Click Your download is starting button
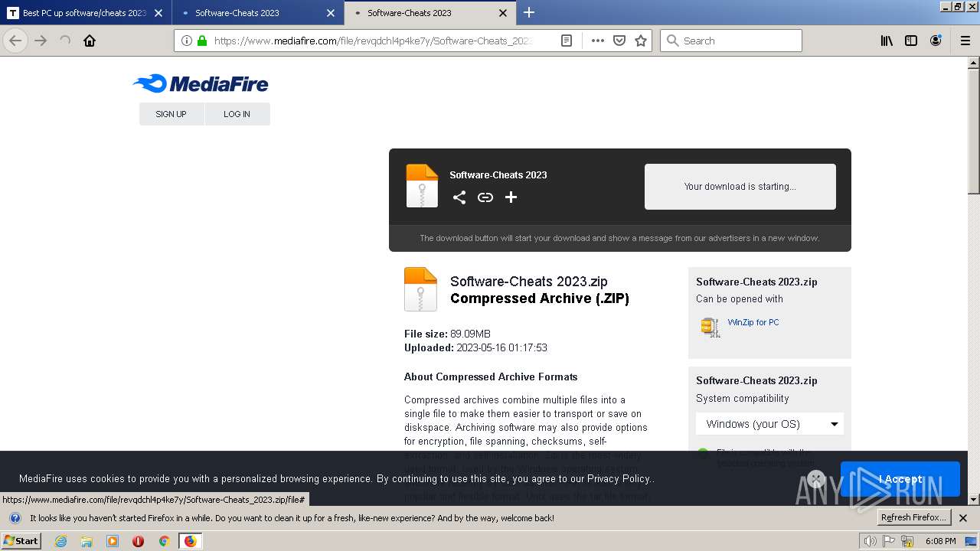Screen dimensions: 980x551 pyautogui.click(x=740, y=186)
